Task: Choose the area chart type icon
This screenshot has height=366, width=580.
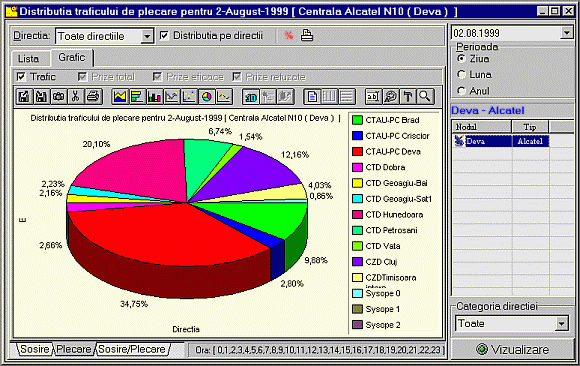Action: [120, 97]
